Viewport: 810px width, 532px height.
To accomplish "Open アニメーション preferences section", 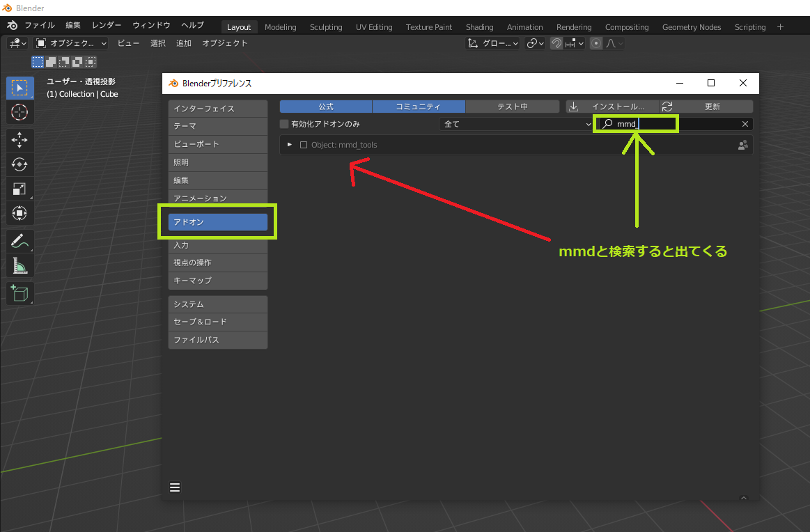I will click(x=217, y=198).
